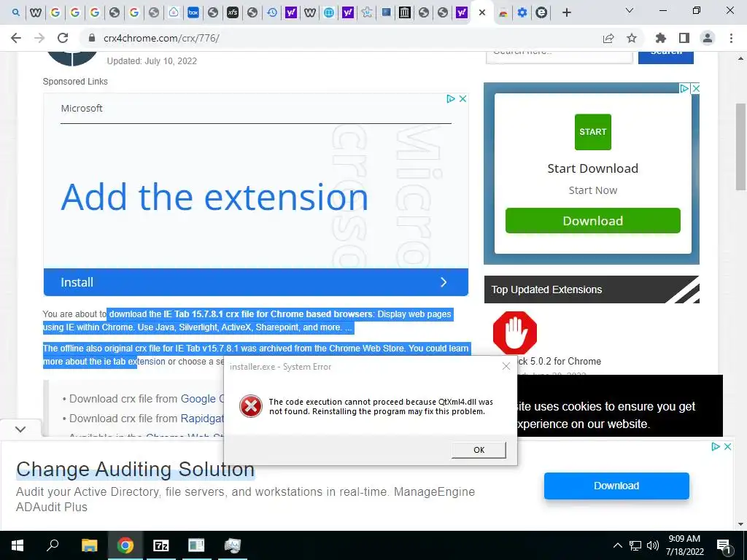
Task: Click the scrollbar down arrow
Action: click(740, 524)
